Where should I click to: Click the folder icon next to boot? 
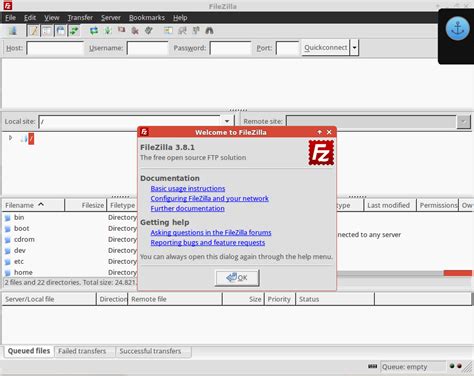point(8,229)
